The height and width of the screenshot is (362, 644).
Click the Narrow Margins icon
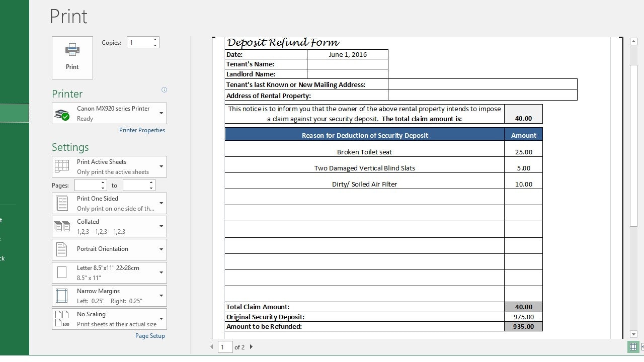[61, 296]
